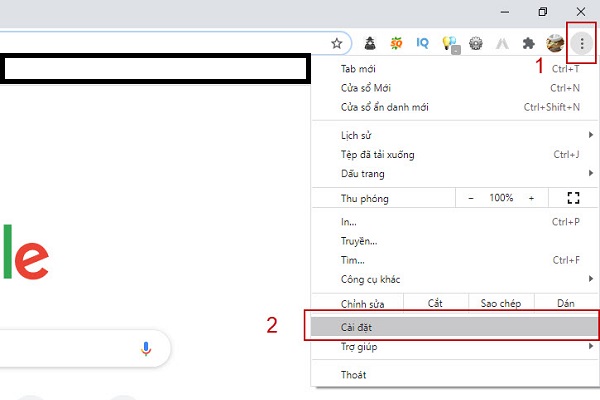Choose Truyền... menu item
Image resolution: width=600 pixels, height=400 pixels.
tap(454, 241)
